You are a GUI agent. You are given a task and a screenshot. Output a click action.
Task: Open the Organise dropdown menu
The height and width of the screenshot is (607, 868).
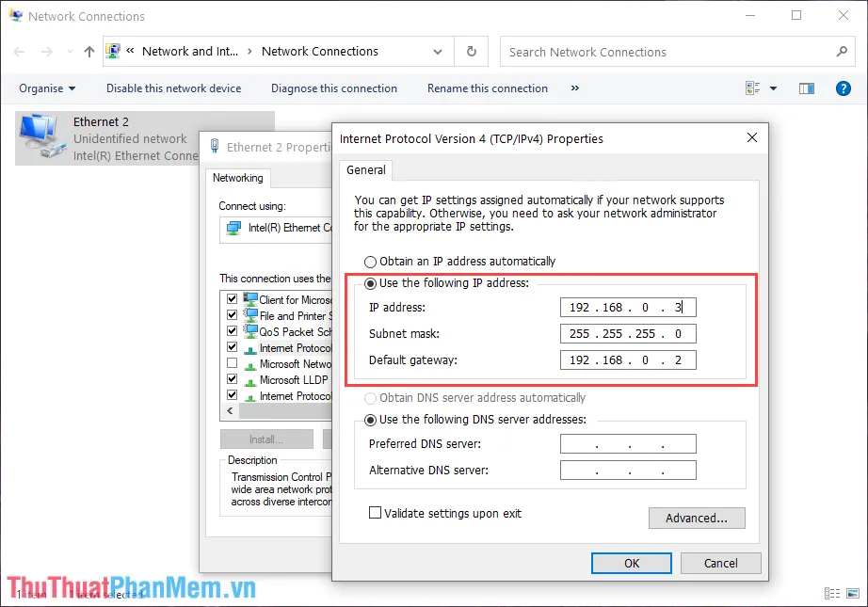pos(47,88)
